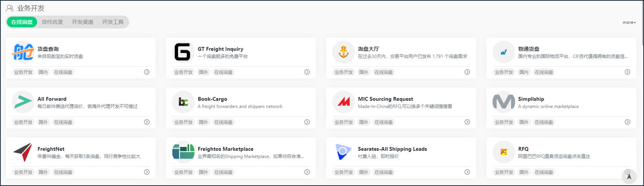Screen dimensions: 644x186
Task: Click the RFQ Alibaba logo icon
Action: click(x=504, y=152)
